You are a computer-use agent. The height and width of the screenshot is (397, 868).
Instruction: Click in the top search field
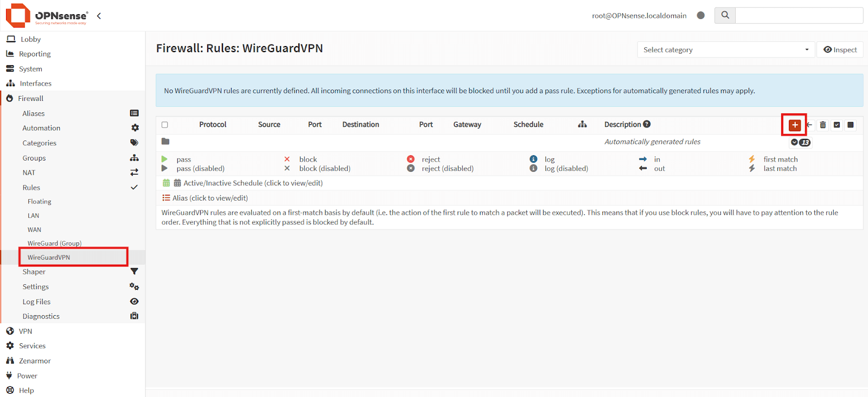(799, 15)
